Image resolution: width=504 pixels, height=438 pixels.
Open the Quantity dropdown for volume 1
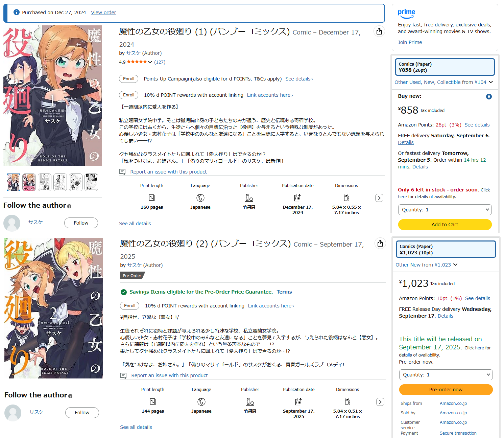coord(445,210)
